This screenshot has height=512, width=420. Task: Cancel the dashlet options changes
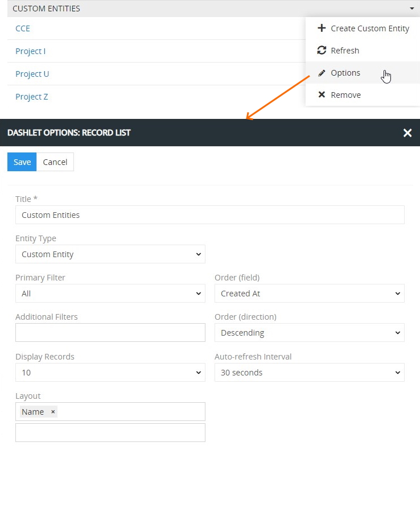click(x=55, y=162)
